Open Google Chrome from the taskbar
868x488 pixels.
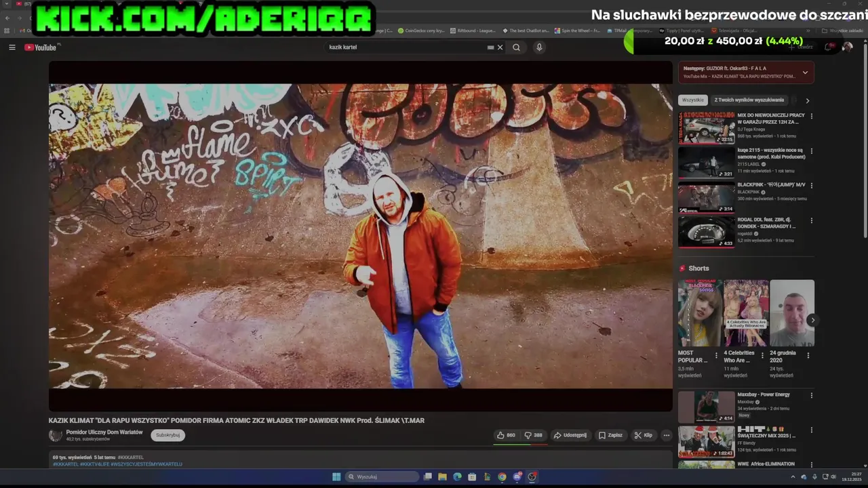click(502, 476)
